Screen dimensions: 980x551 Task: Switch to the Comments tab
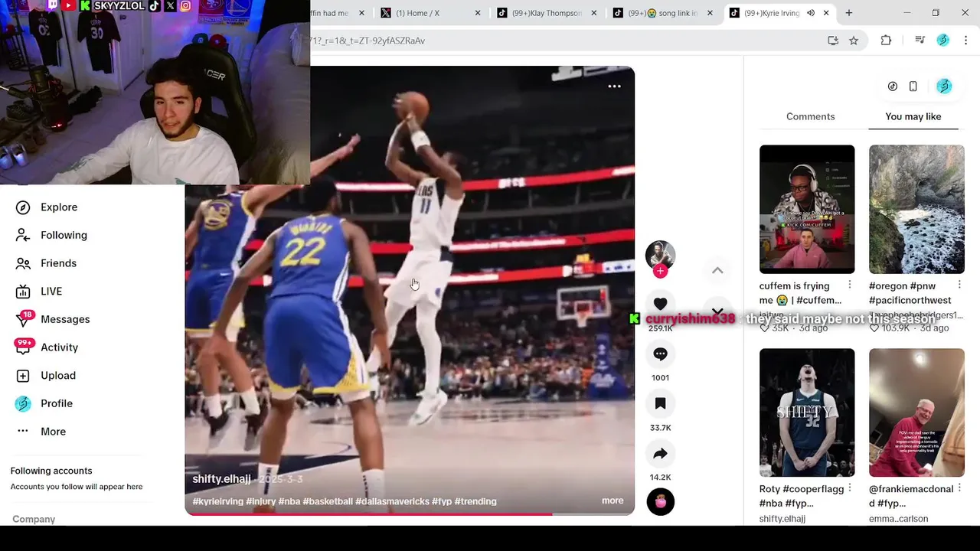coord(810,116)
